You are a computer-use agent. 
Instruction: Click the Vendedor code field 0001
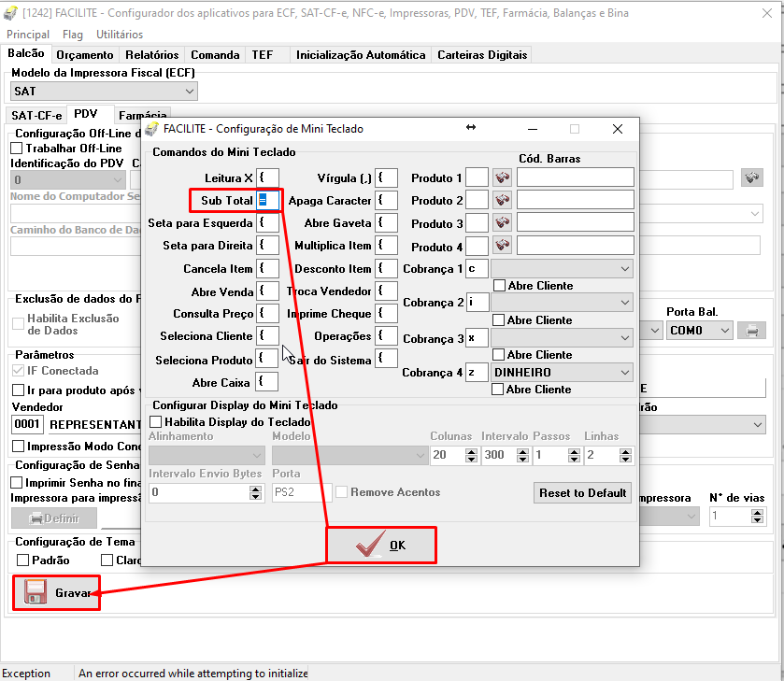27,424
